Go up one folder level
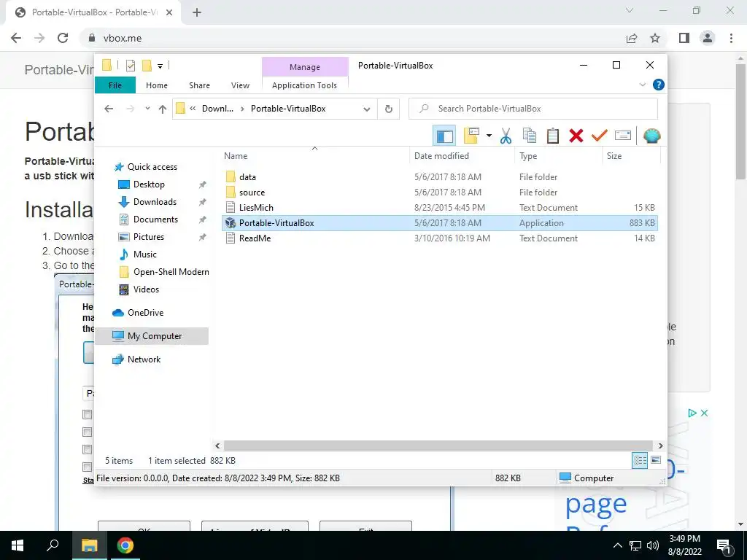Image resolution: width=747 pixels, height=560 pixels. pyautogui.click(x=163, y=109)
